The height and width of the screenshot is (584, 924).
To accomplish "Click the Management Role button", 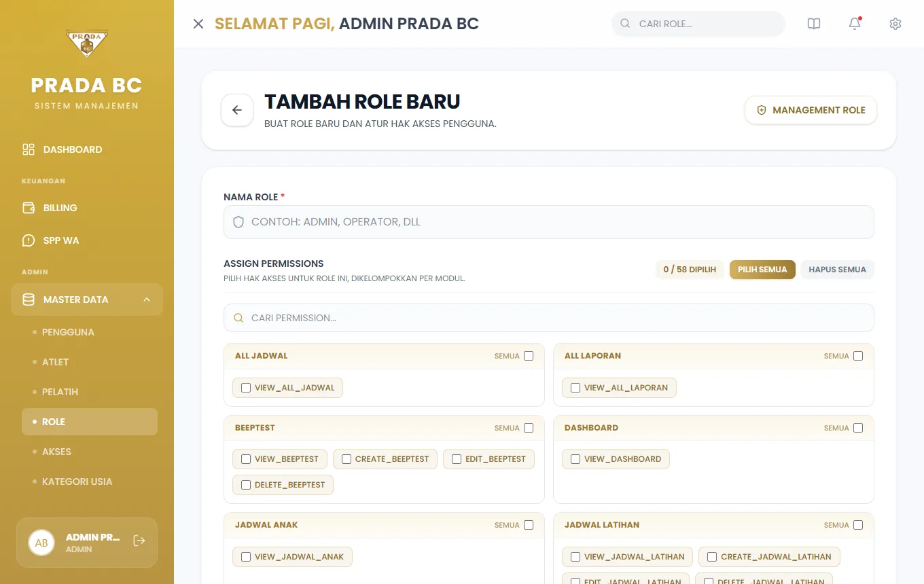I will tap(811, 110).
